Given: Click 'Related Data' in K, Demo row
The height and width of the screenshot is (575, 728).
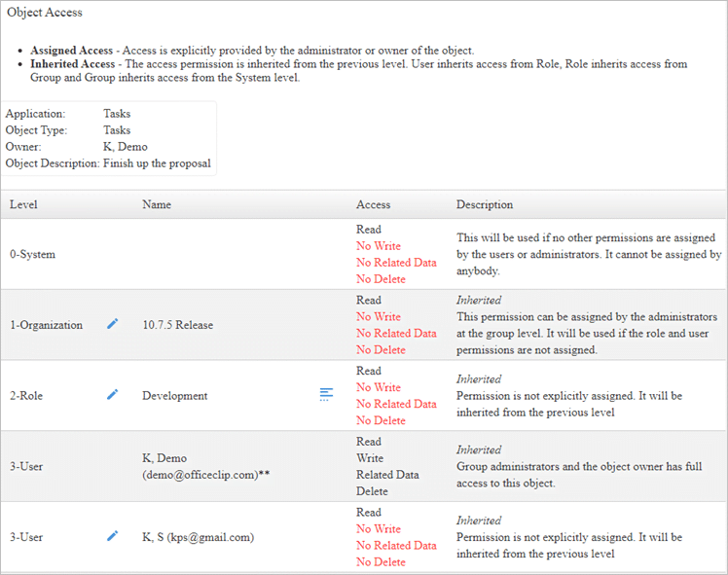Looking at the screenshot, I should 387,475.
